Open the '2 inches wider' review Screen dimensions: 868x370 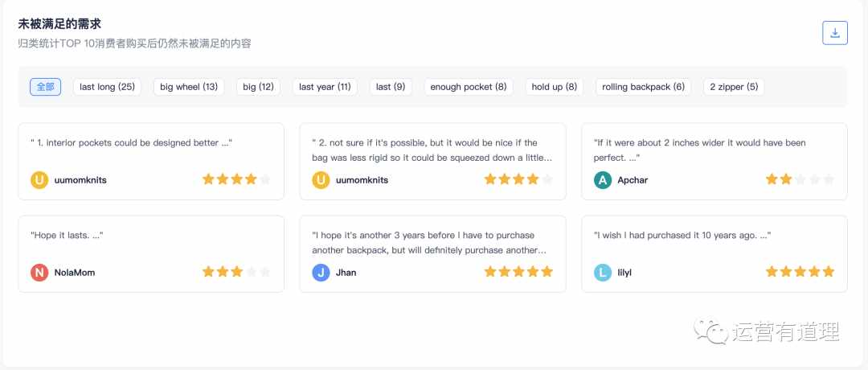click(x=714, y=161)
